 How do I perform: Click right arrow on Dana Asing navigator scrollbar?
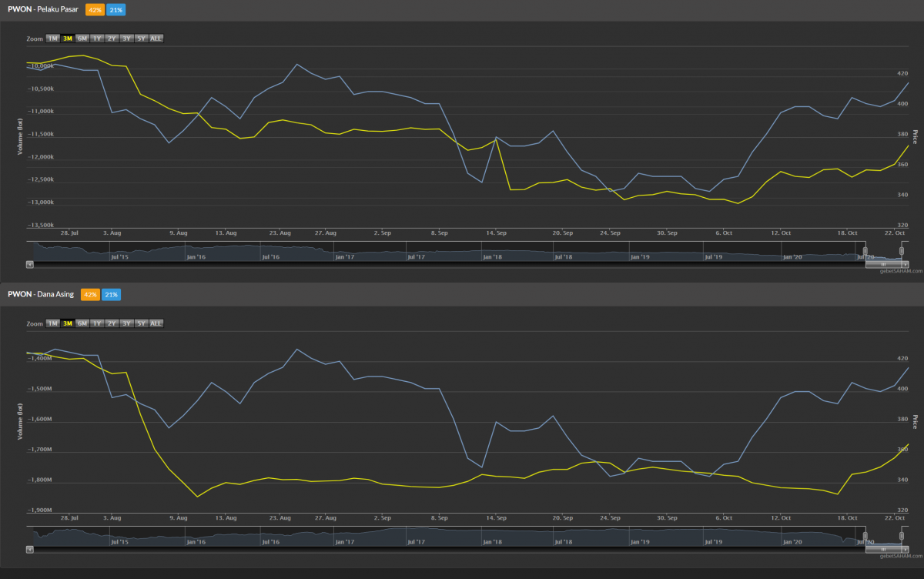pyautogui.click(x=906, y=549)
